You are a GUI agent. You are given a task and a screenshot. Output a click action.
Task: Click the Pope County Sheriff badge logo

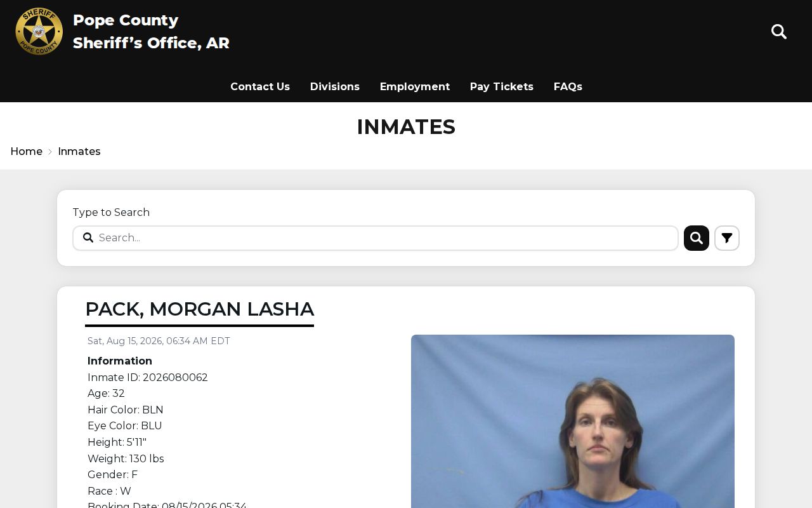click(x=39, y=31)
